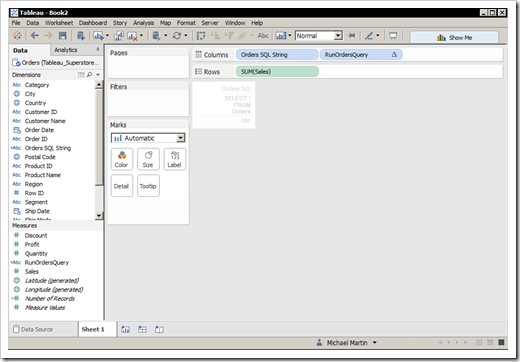520x362 pixels.
Task: Open the Analysis menu
Action: (x=144, y=23)
